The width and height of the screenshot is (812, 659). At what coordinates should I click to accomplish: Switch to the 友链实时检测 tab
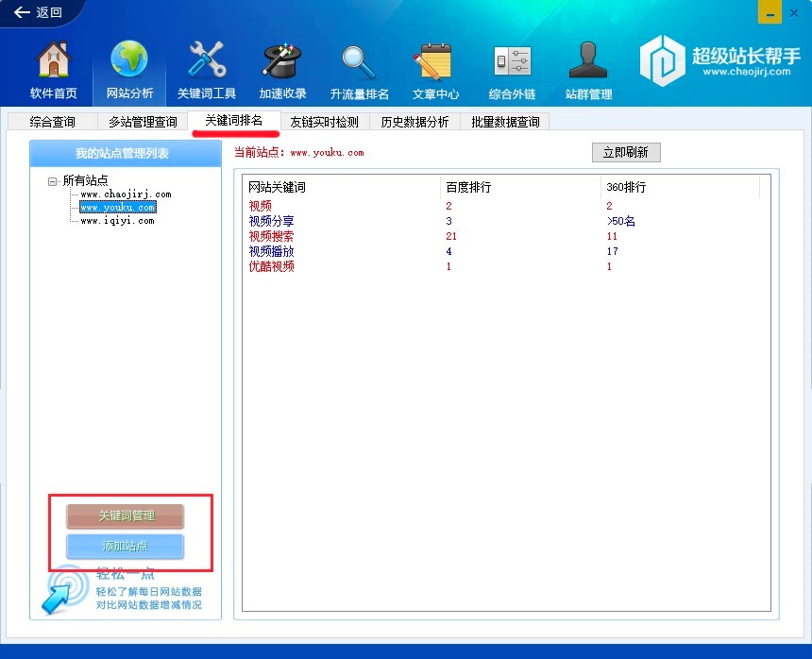click(x=324, y=122)
